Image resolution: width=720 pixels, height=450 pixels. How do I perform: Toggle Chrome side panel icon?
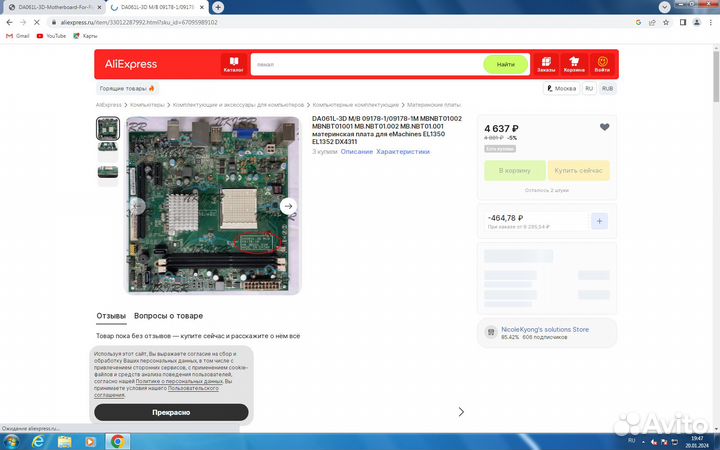click(683, 22)
